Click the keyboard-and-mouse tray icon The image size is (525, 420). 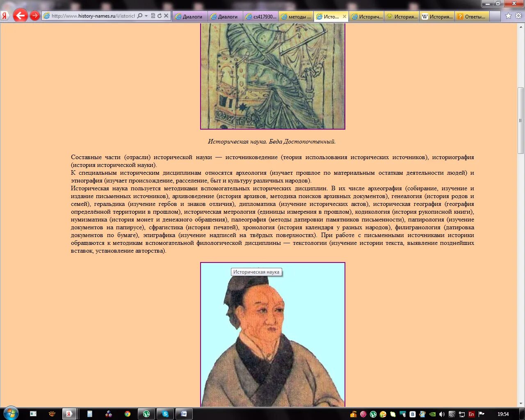pos(403,414)
